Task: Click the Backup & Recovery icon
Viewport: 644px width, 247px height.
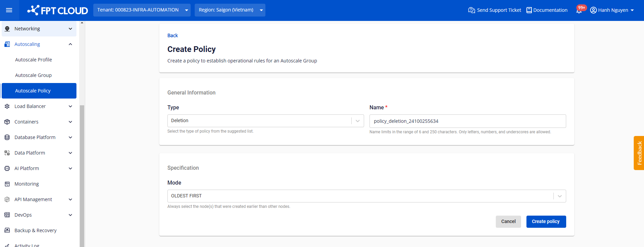Action: click(x=7, y=230)
